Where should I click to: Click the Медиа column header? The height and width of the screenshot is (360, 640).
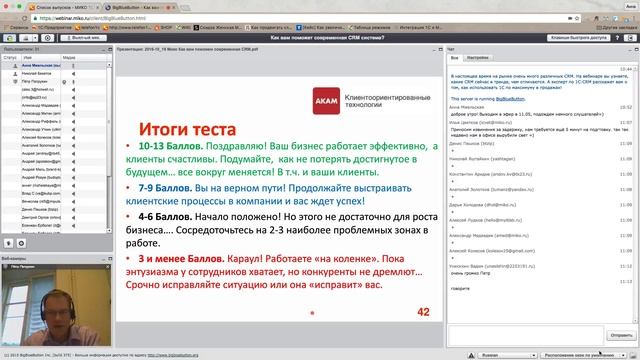(x=83, y=58)
